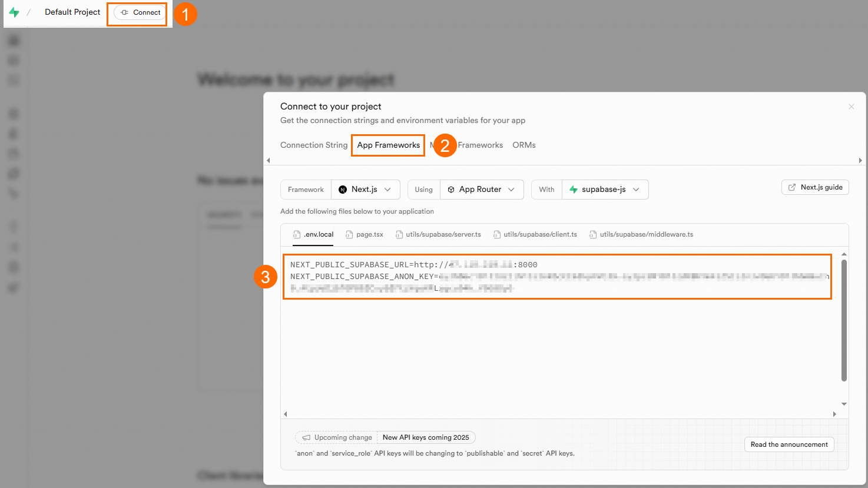Click the plug icon inside the Connect button
Screen dimensions: 868x488
[124, 12]
